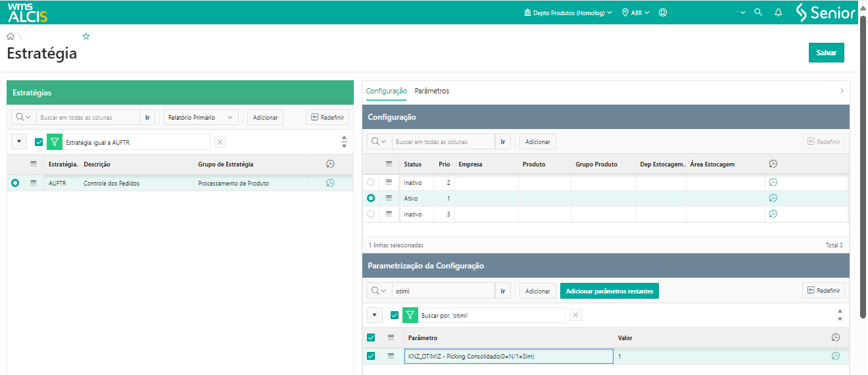Collapse the parameter filter list arrow
Viewport: 868px width, 375px height.
pos(374,315)
